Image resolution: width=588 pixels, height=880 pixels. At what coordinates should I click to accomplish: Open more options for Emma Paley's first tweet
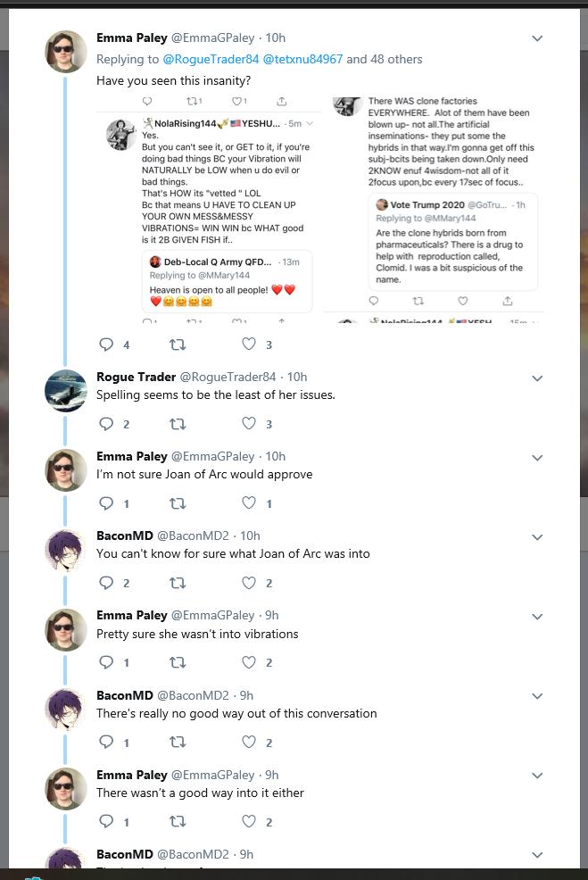coord(537,38)
